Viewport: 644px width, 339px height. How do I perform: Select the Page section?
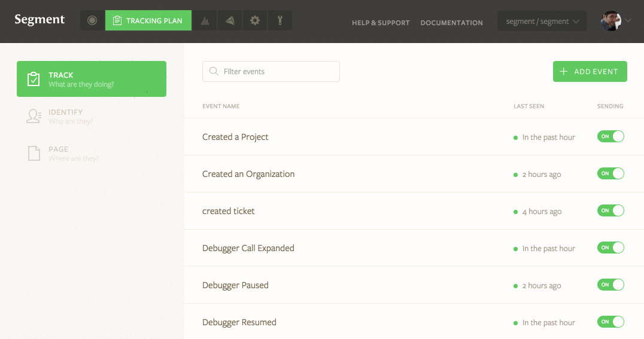92,154
